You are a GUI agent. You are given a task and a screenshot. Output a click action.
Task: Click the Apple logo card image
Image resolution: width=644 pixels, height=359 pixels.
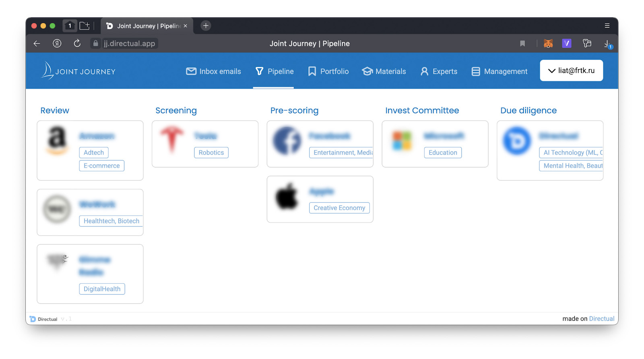[x=287, y=196]
